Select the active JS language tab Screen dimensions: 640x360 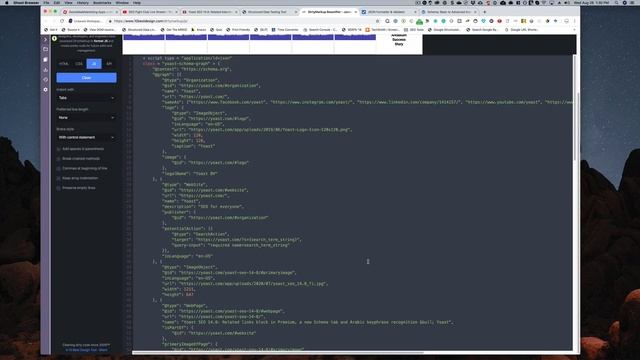click(x=94, y=64)
